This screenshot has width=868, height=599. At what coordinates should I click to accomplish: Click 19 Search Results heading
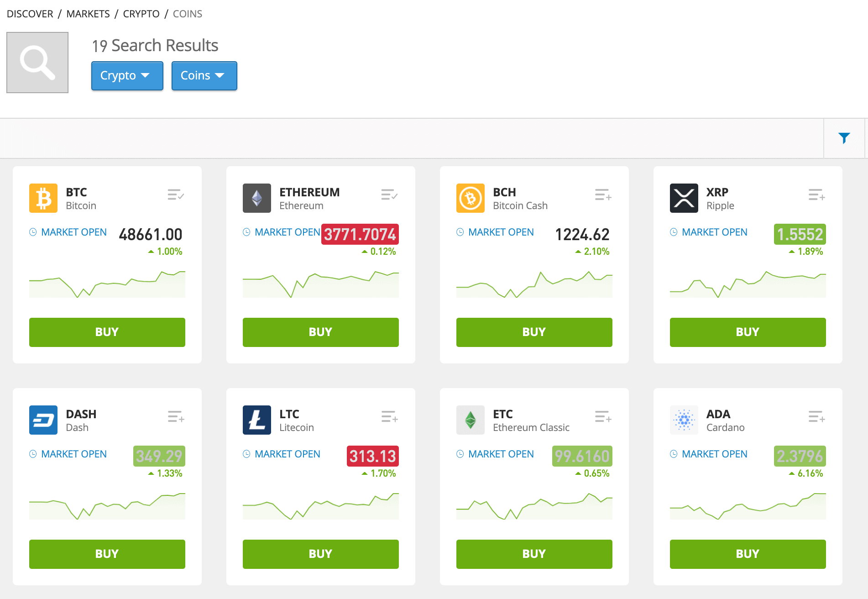point(155,46)
